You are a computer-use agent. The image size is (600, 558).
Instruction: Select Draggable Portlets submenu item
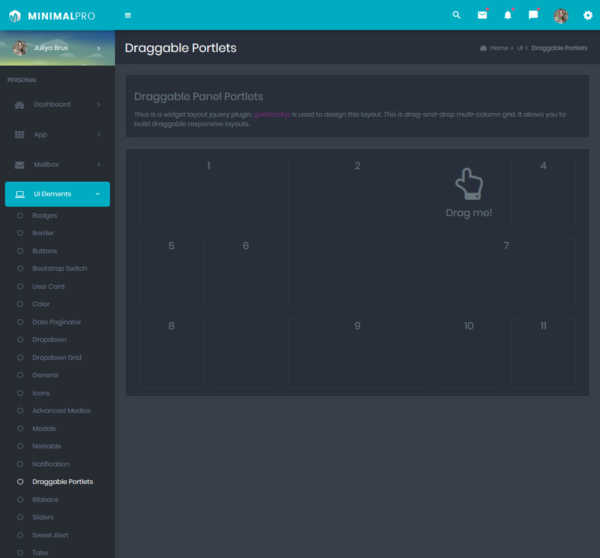coord(62,482)
